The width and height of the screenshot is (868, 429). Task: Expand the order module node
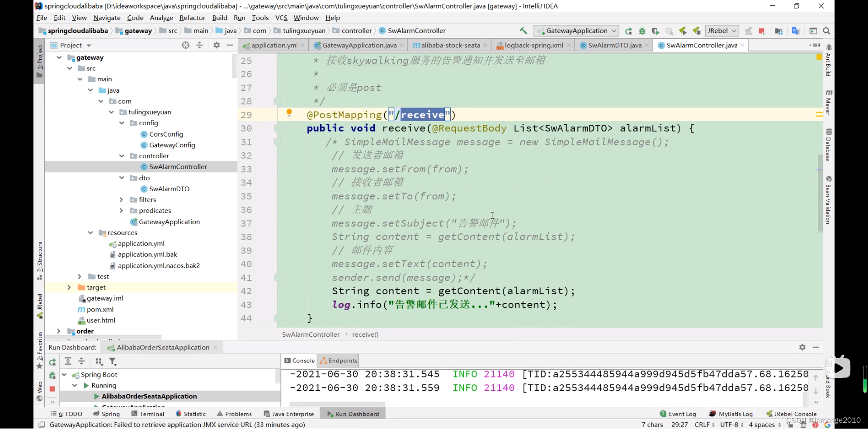coord(59,331)
